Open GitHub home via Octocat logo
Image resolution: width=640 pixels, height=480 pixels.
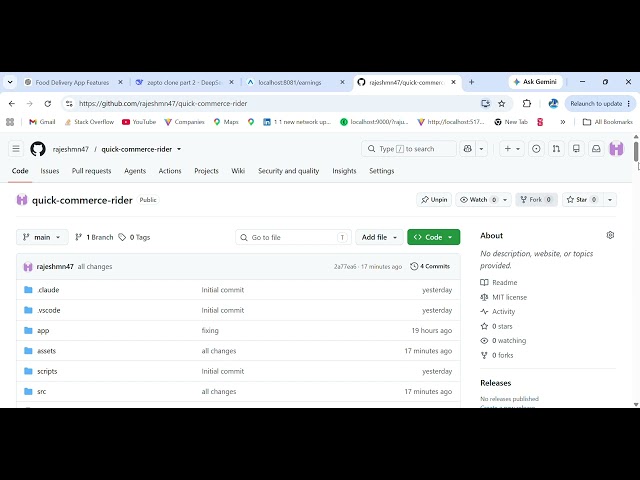38,149
